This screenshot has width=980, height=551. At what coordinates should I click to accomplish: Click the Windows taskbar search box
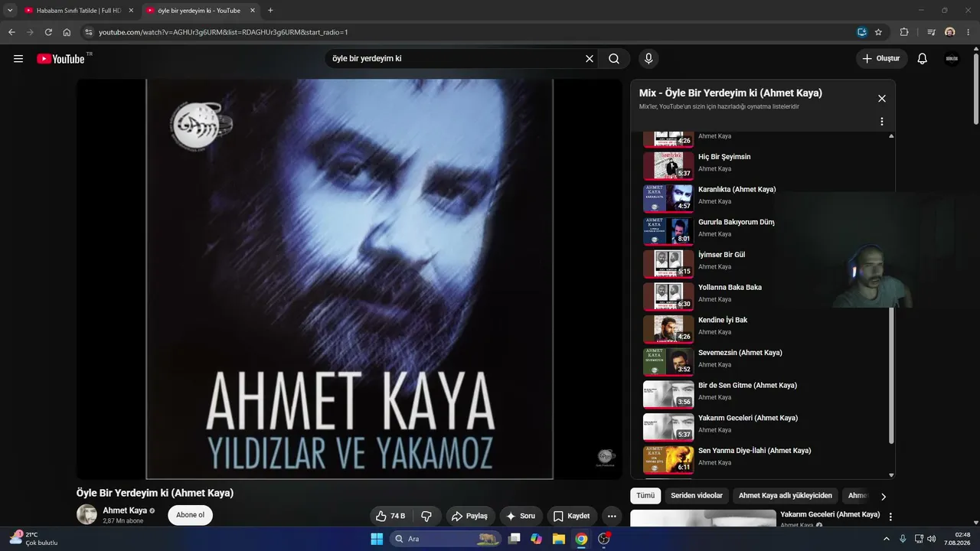coord(445,539)
